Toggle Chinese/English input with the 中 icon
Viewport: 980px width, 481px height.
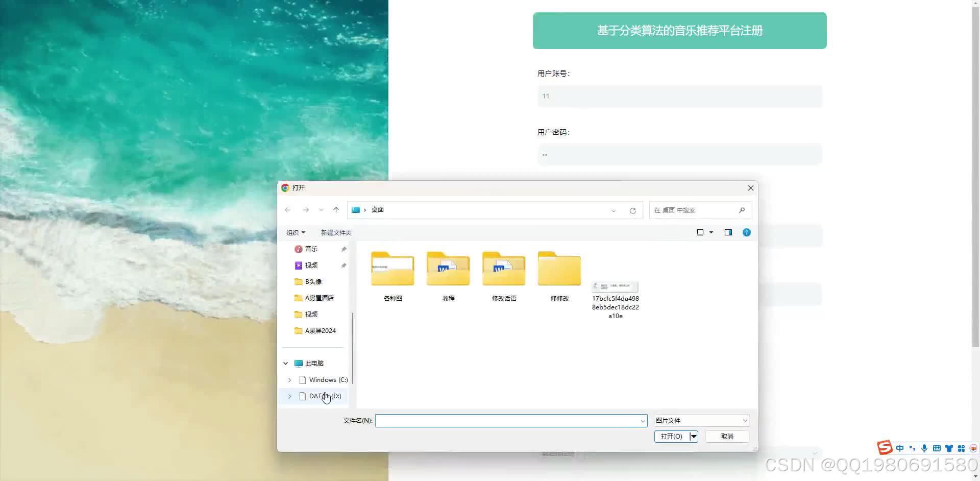tap(900, 448)
